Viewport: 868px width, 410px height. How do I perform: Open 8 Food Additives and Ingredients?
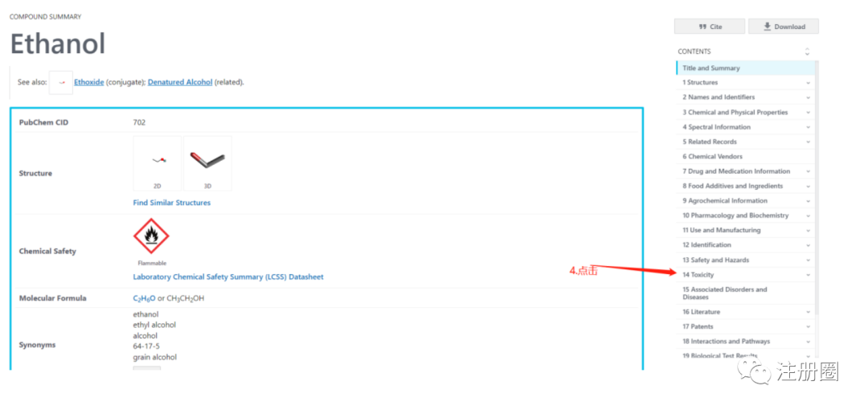tap(732, 186)
